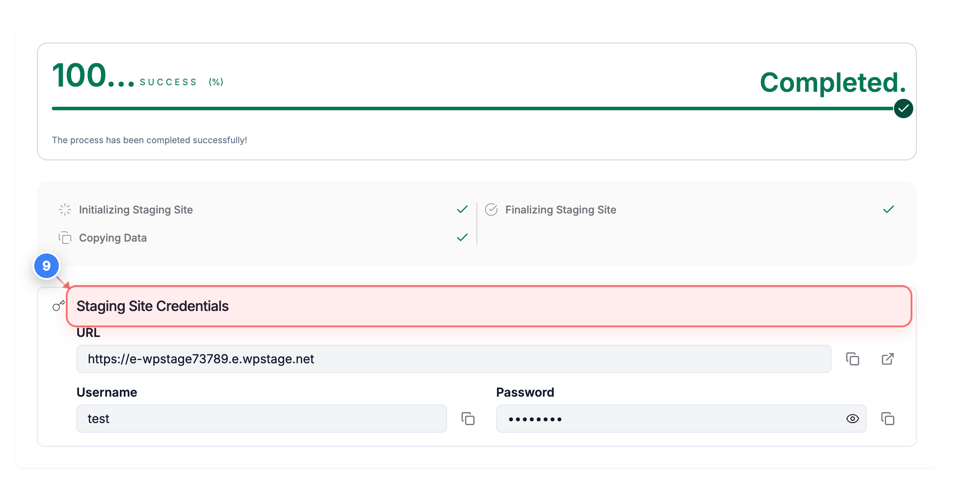
Task: Copy the password to clipboard
Action: pos(888,419)
